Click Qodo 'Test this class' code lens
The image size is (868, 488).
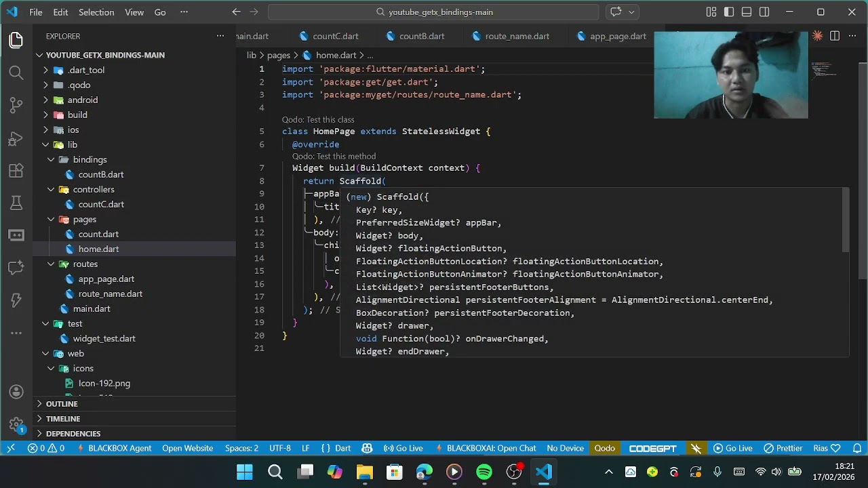[318, 120]
